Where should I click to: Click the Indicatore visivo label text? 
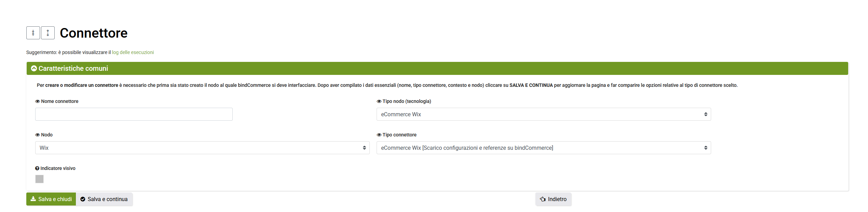[58, 169]
